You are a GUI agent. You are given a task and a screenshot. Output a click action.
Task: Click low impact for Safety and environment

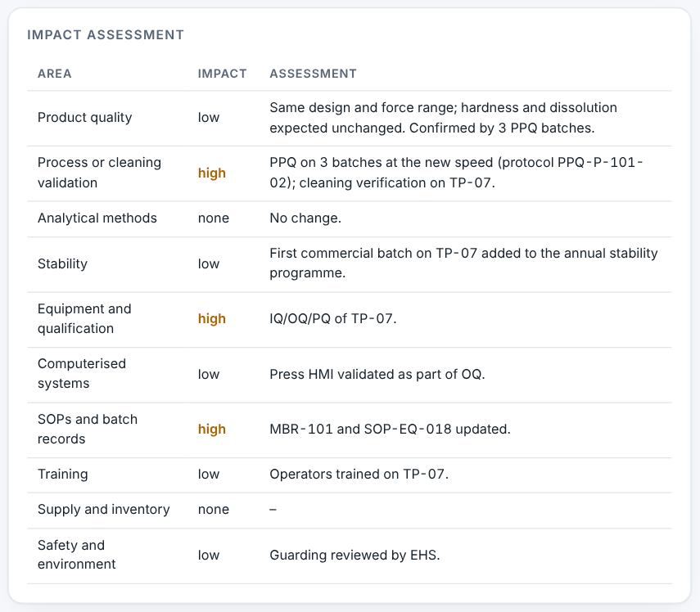point(209,555)
